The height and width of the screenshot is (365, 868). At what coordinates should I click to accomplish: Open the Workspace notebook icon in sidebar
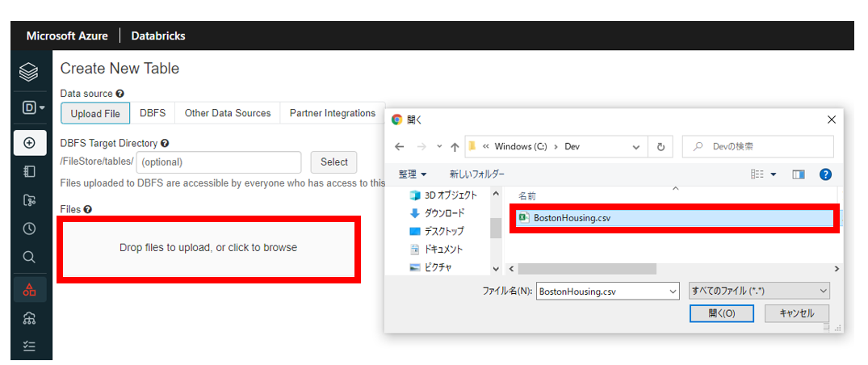tap(29, 172)
